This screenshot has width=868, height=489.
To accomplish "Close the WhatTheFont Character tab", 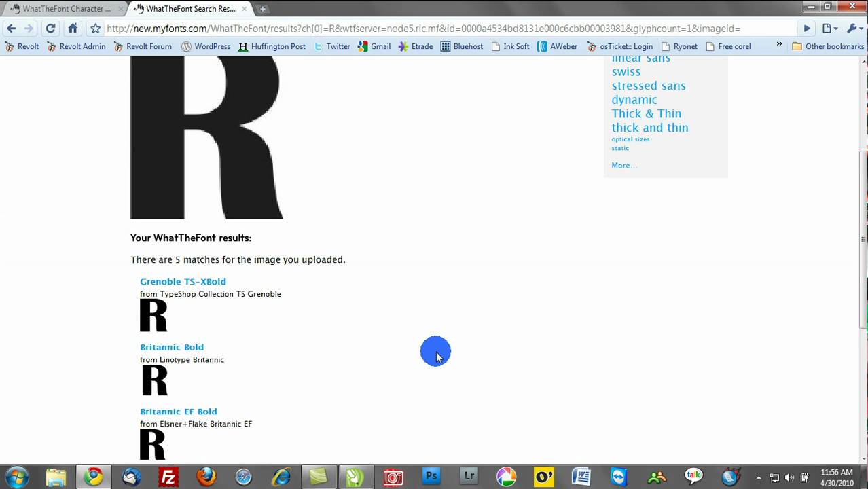I will pyautogui.click(x=120, y=9).
